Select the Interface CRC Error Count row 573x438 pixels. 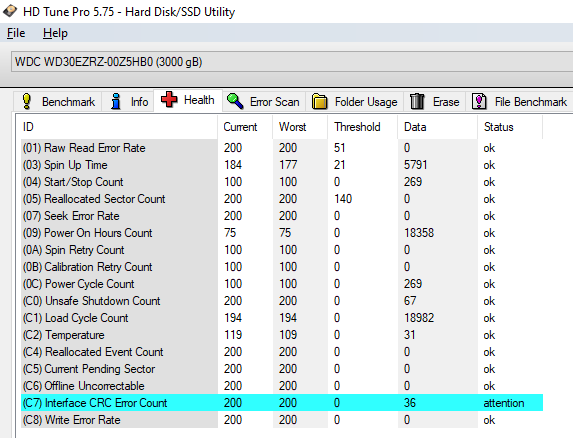coord(282,403)
